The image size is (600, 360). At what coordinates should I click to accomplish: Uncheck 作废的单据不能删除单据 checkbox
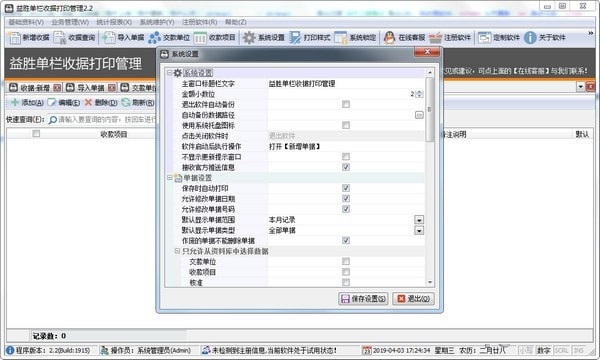tap(346, 240)
